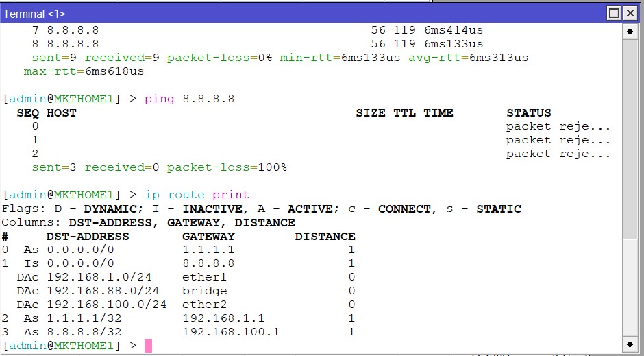Viewport: 644px width, 356px height.
Task: Click the STATUS header in ping output
Action: (528, 112)
